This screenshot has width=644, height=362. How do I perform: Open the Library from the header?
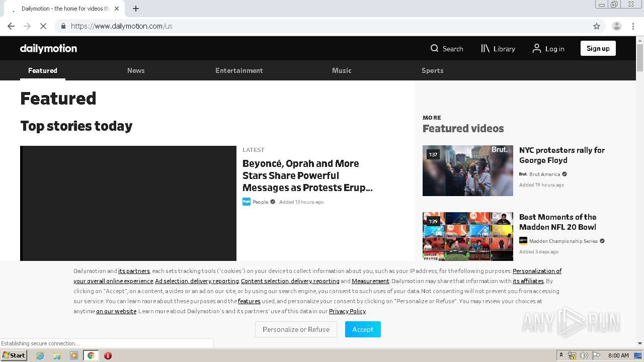coord(498,48)
